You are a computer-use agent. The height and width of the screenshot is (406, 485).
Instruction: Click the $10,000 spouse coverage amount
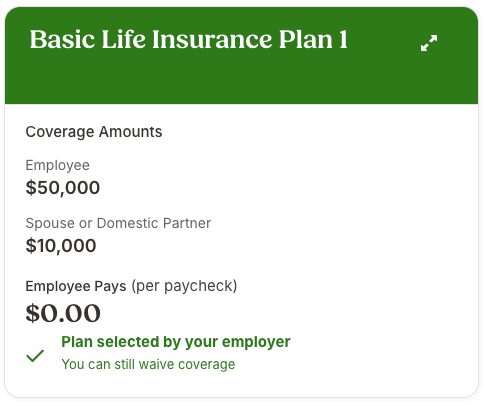click(x=61, y=246)
